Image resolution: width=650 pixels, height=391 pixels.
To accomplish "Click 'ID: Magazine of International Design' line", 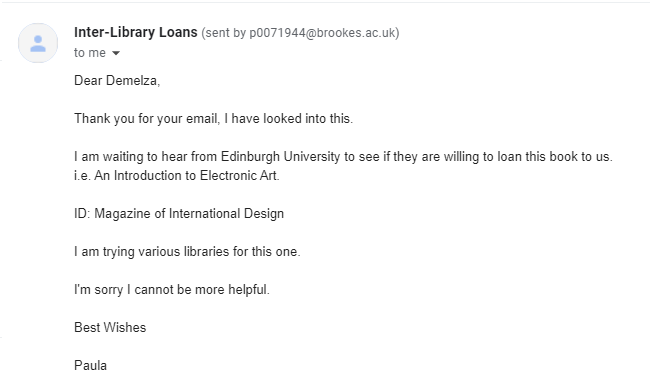I will click(179, 214).
